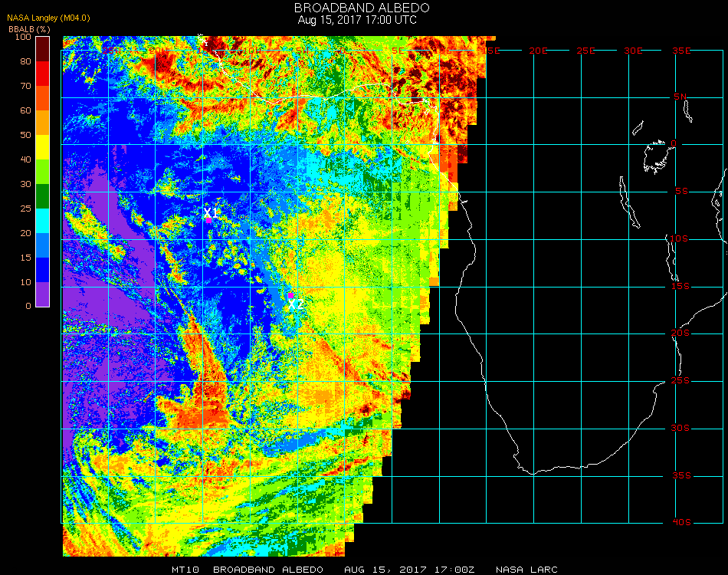Click 'MT10' in the footer caption
Screen dimensions: 728x575
[x=185, y=570]
